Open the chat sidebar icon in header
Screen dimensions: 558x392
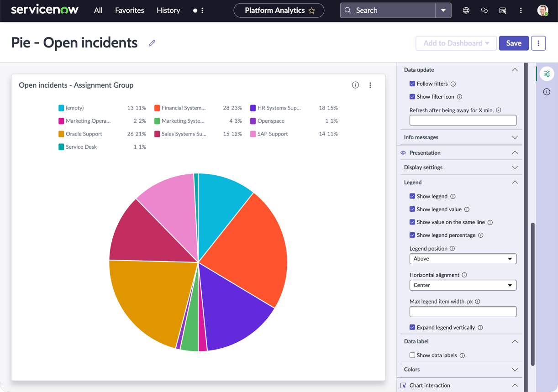[484, 10]
